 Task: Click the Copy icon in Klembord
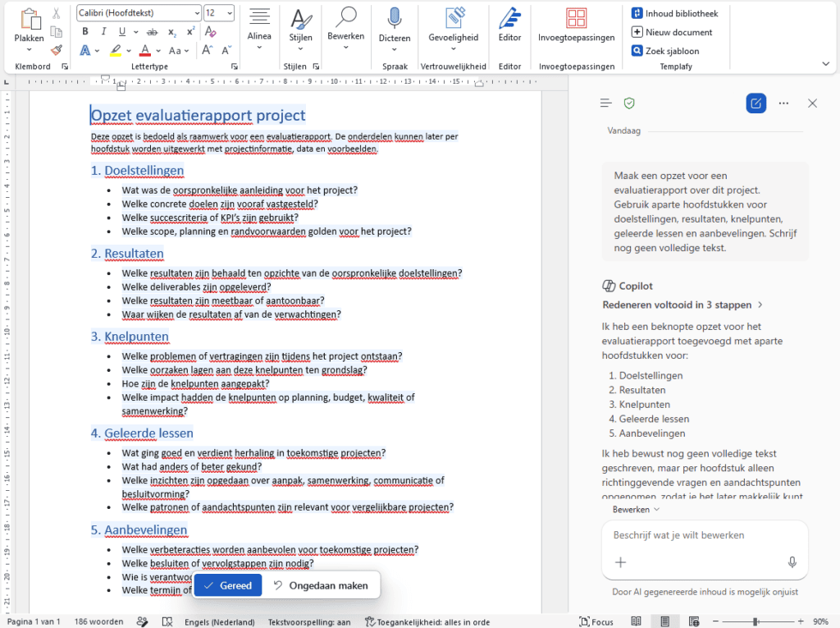[57, 32]
